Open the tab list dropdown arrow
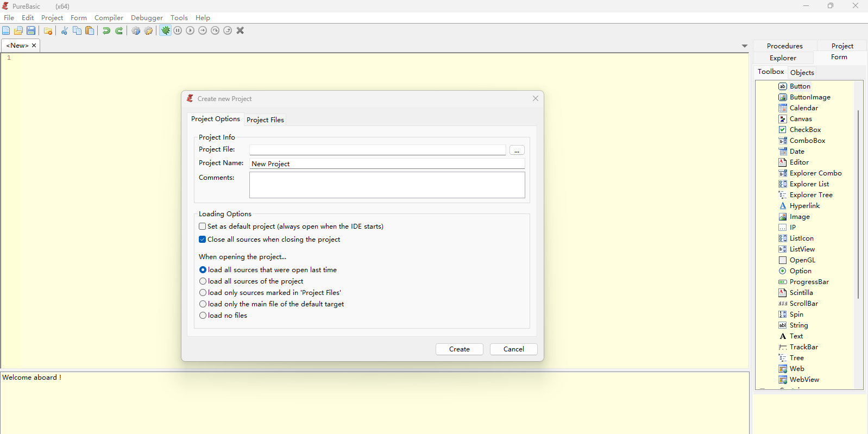This screenshot has height=434, width=868. click(x=745, y=46)
